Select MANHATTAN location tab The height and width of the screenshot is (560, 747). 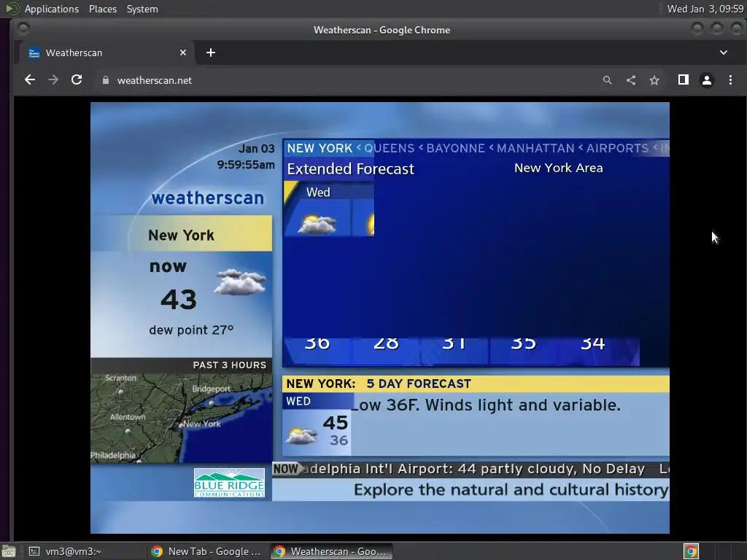click(x=535, y=148)
